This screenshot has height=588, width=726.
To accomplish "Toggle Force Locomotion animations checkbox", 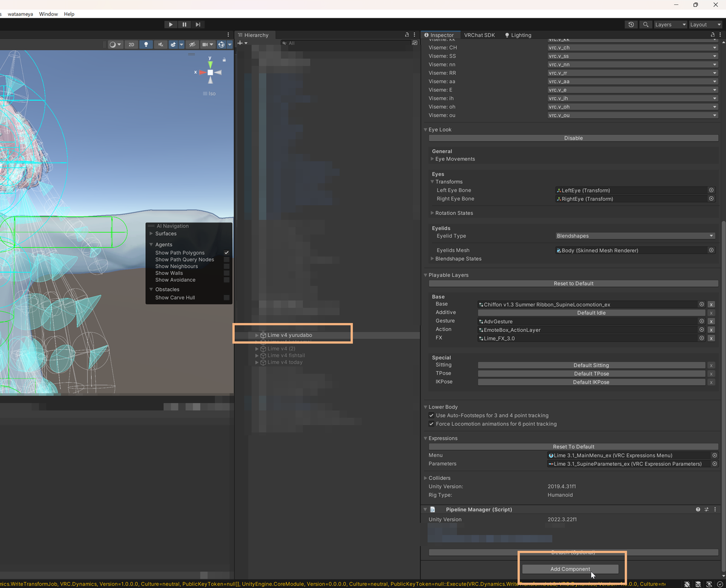I will (431, 424).
